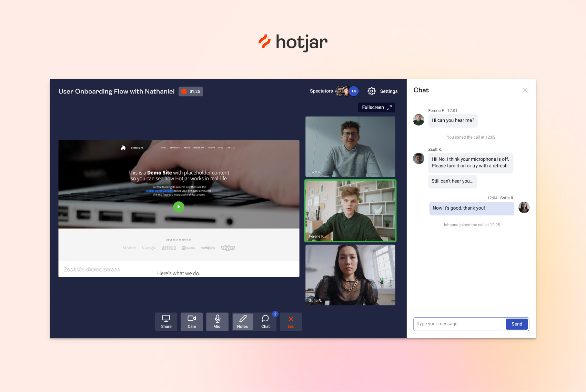Screen dimensions: 586x392
Task: End the call with the End button
Action: [291, 322]
